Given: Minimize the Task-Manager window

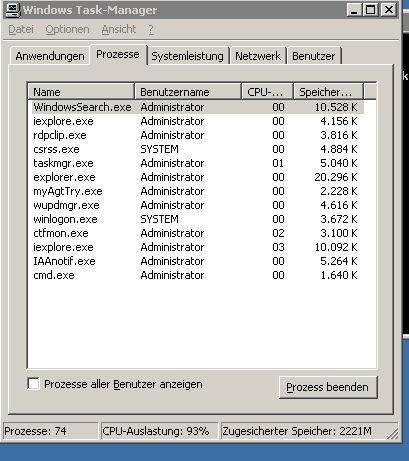Looking at the screenshot, I should 354,10.
